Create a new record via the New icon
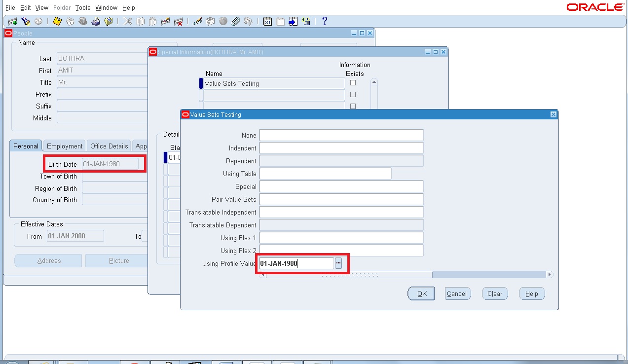628x364 pixels. point(11,21)
